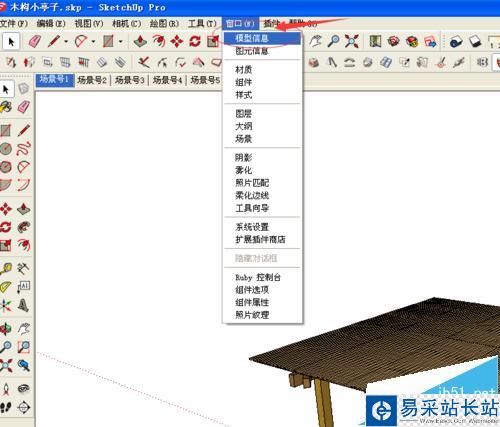This screenshot has width=500, height=427.
Task: Open the 编辑(E) menu
Action: (x=51, y=24)
